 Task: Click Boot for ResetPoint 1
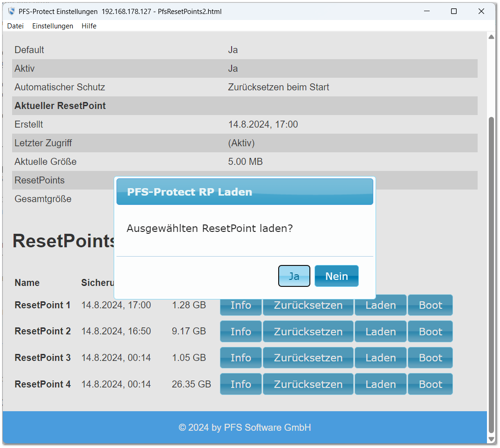[x=430, y=305]
